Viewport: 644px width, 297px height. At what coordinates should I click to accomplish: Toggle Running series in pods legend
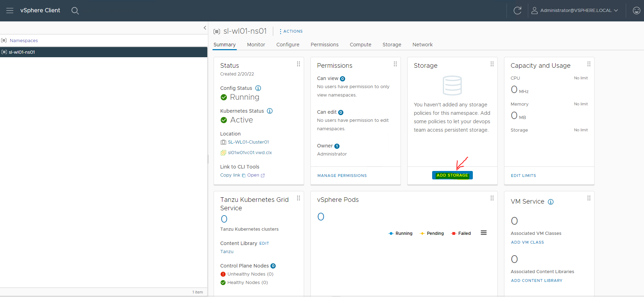click(400, 233)
